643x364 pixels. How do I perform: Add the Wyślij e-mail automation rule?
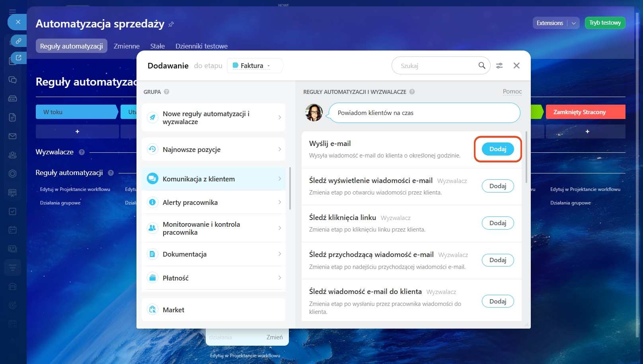[497, 149]
